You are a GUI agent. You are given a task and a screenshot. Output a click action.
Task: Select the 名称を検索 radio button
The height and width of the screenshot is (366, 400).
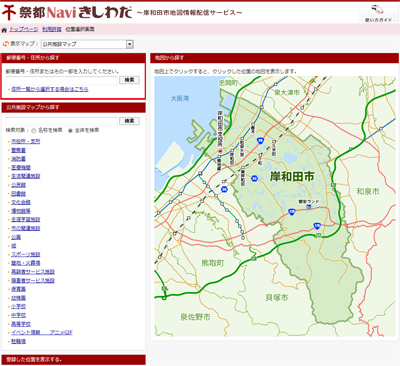coord(34,131)
